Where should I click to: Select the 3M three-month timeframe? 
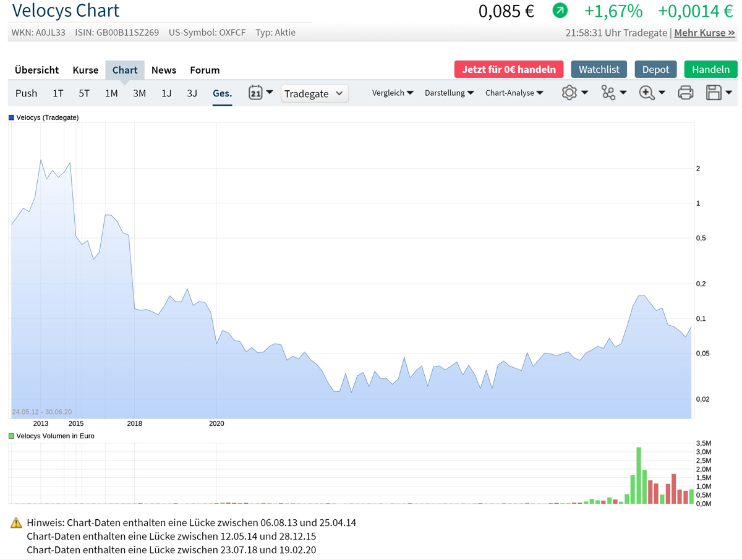pos(139,93)
